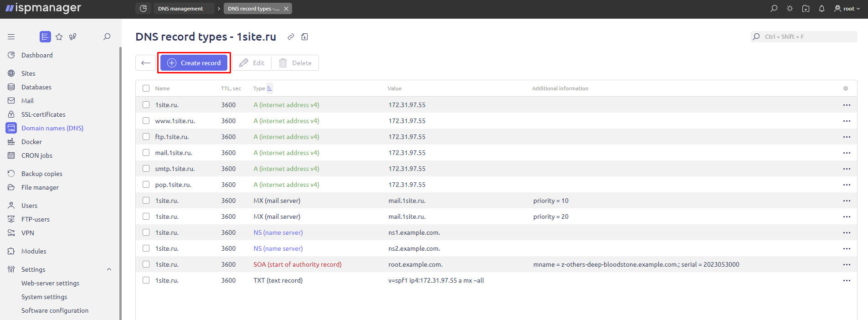Open row menu for TXT record
868x320 pixels.
[x=847, y=280]
